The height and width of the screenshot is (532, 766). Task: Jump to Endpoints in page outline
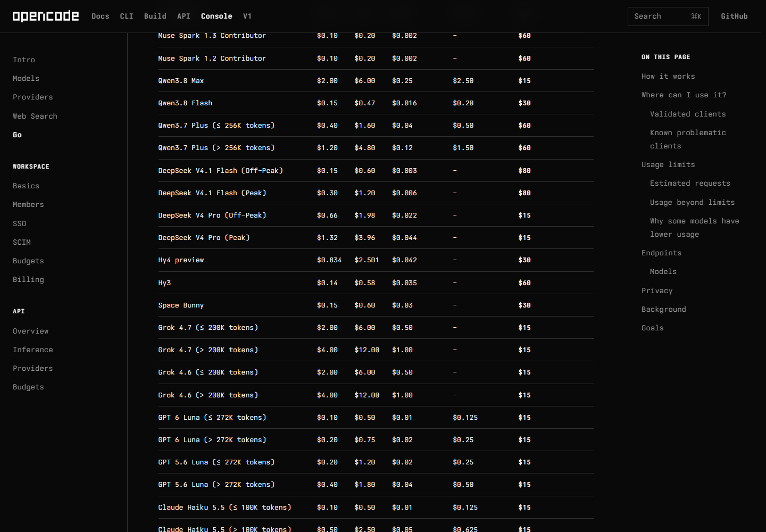[x=661, y=253]
